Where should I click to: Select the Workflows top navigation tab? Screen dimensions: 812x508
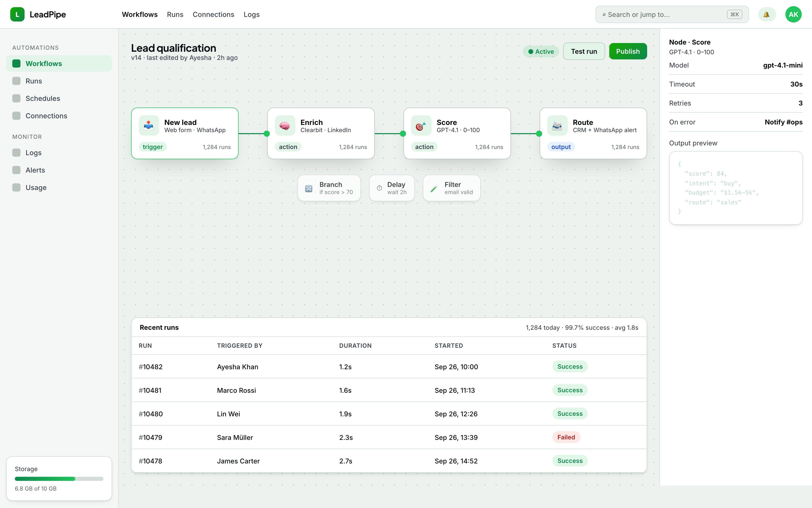pos(140,14)
